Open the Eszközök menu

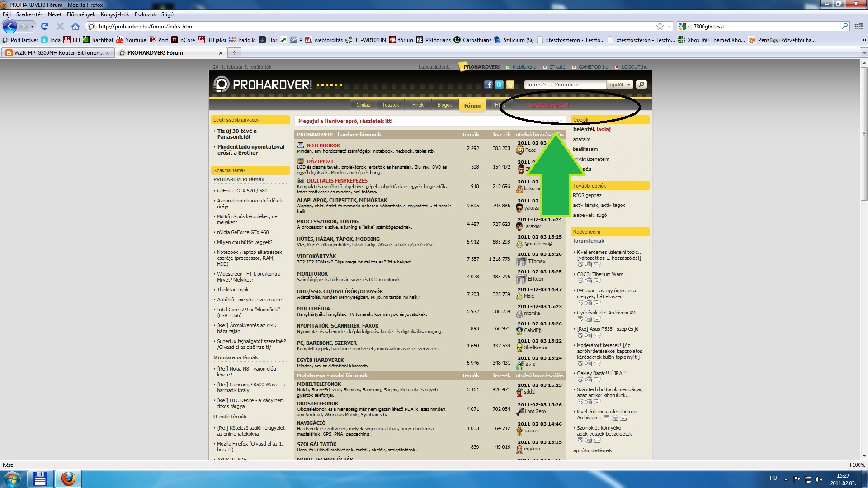pyautogui.click(x=145, y=14)
